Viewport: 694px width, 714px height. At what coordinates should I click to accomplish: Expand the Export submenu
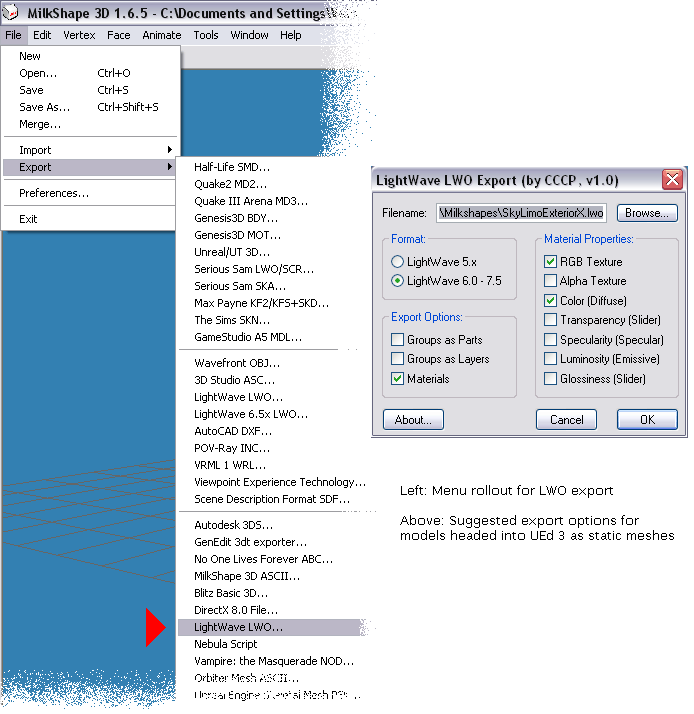point(89,167)
